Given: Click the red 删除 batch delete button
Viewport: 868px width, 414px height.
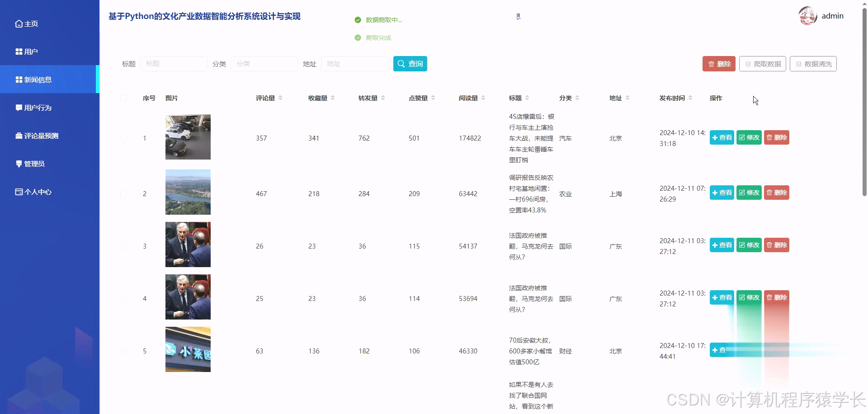Looking at the screenshot, I should [718, 64].
